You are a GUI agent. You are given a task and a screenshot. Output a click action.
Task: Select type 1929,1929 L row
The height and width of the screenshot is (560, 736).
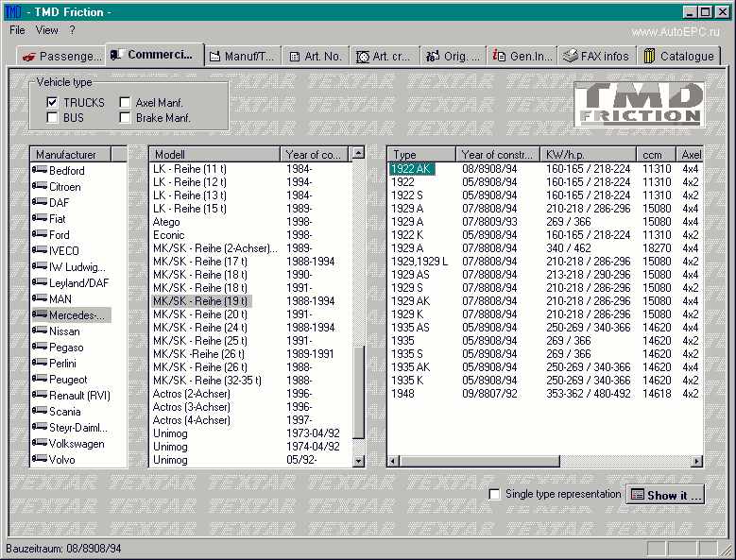point(545,262)
